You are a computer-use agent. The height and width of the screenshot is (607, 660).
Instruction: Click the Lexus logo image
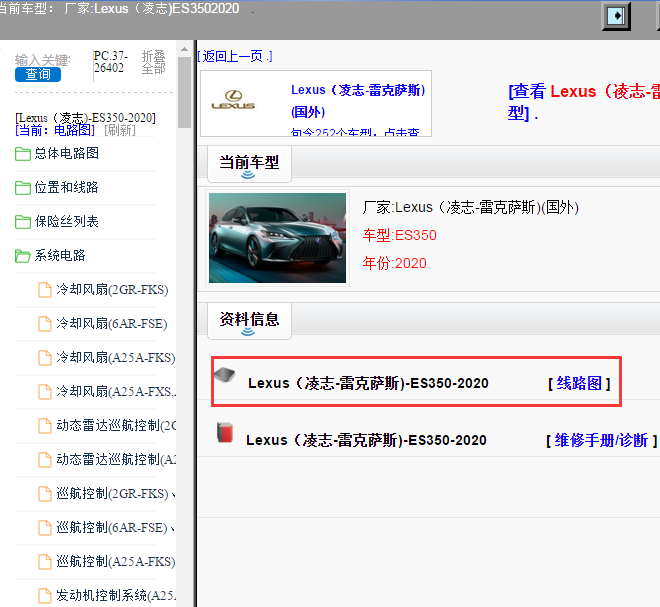(233, 100)
